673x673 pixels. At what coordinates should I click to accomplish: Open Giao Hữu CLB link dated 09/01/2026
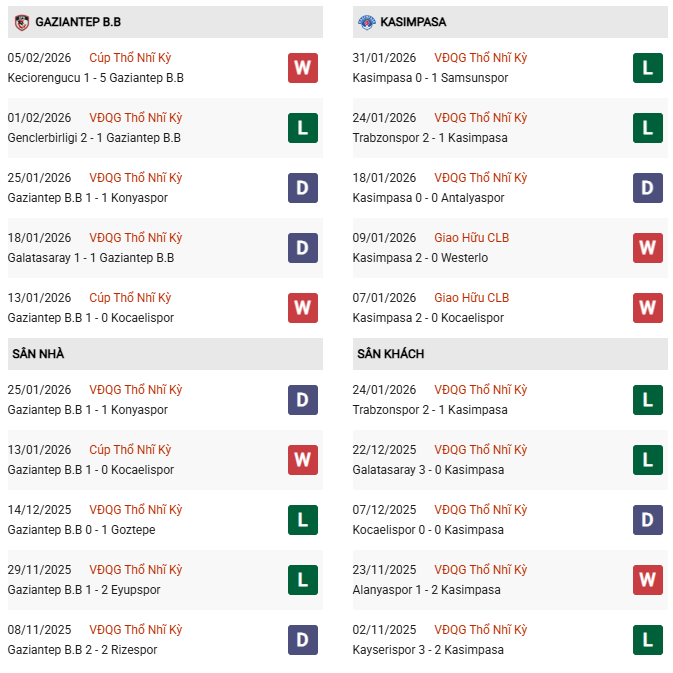point(472,238)
